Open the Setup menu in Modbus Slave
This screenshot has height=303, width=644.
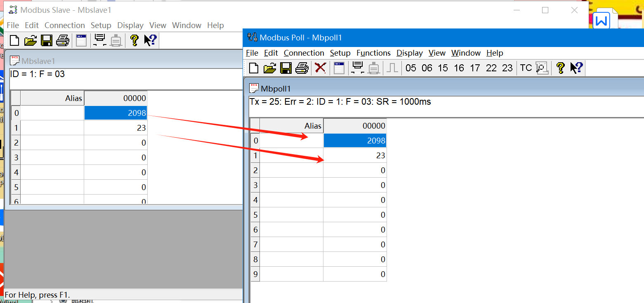(101, 25)
